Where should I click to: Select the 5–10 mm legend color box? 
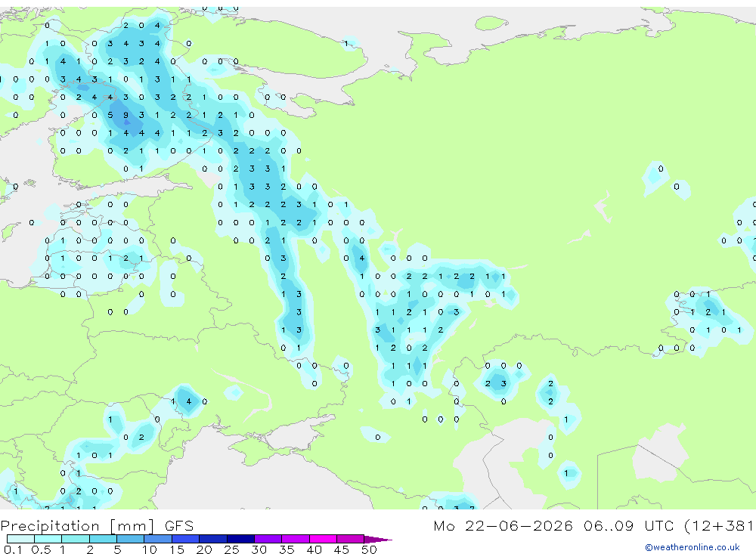[x=131, y=539]
